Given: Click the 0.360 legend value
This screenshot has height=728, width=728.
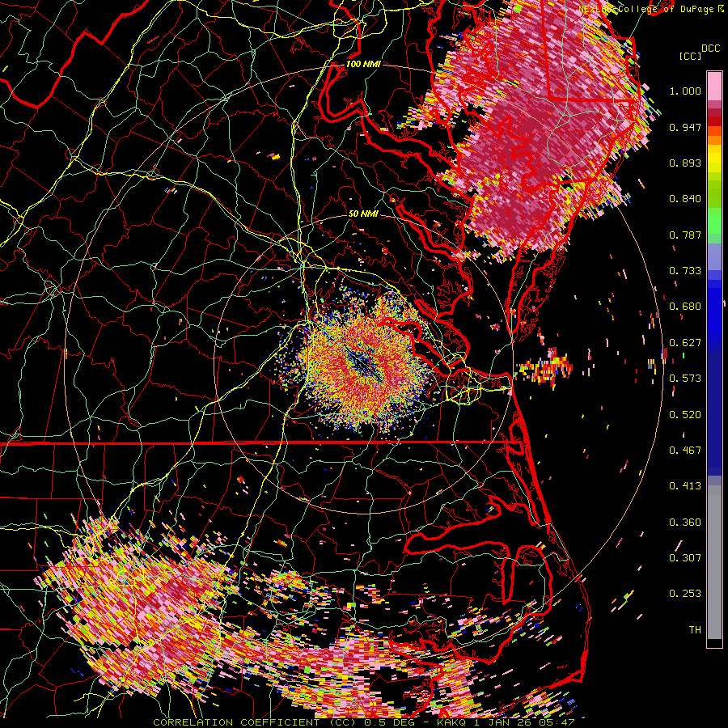Looking at the screenshot, I should (x=685, y=523).
